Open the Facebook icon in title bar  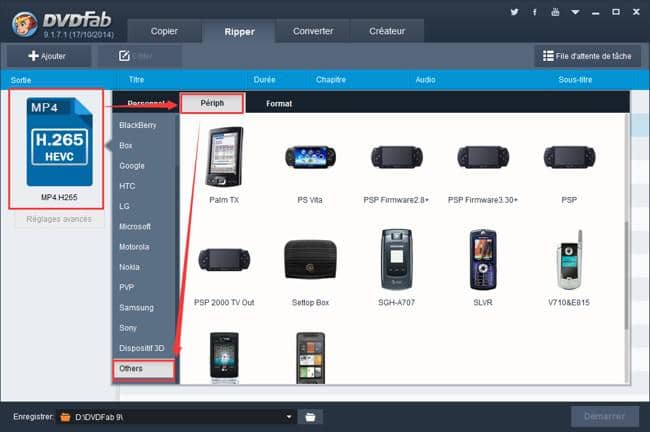(x=535, y=12)
